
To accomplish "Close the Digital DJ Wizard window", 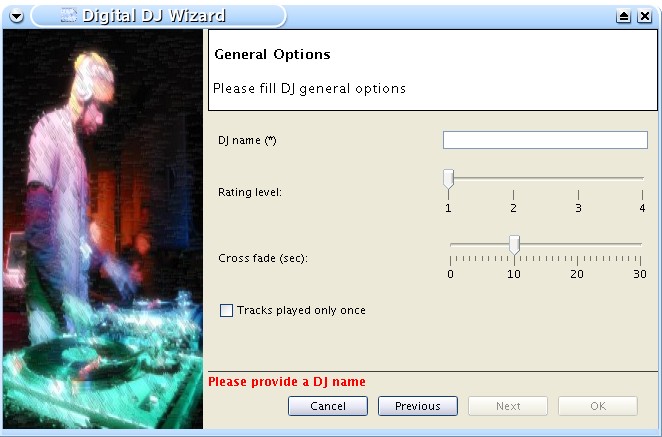I will [x=645, y=16].
